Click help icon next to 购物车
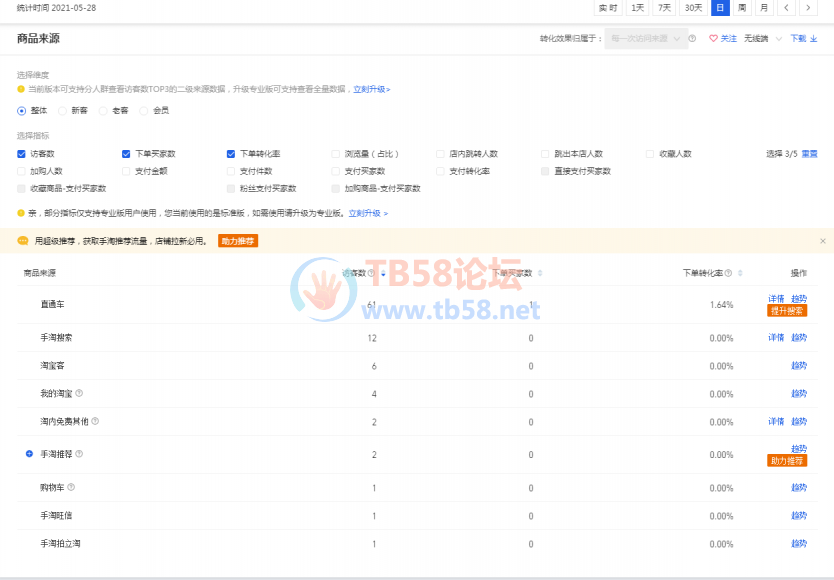The image size is (834, 580). 71,488
